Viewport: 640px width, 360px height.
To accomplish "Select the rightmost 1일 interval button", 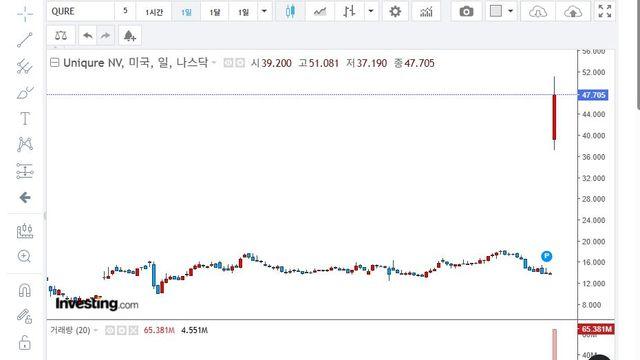I will tap(243, 11).
